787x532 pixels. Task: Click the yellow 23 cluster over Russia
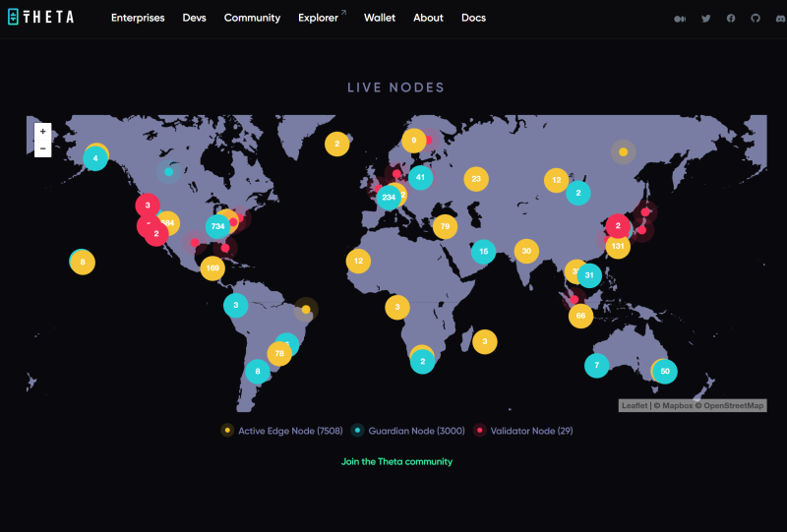point(476,179)
